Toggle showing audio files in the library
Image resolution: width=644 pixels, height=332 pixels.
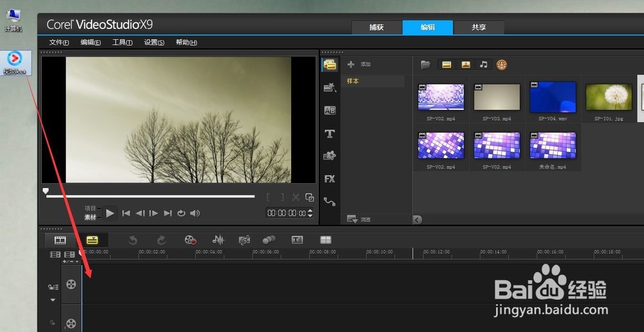click(484, 64)
